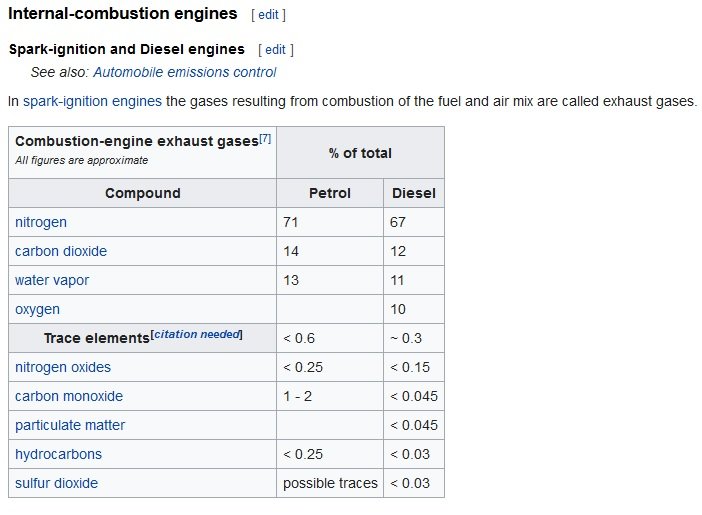Click the oxygen compound link
This screenshot has width=702, height=515.
click(37, 309)
